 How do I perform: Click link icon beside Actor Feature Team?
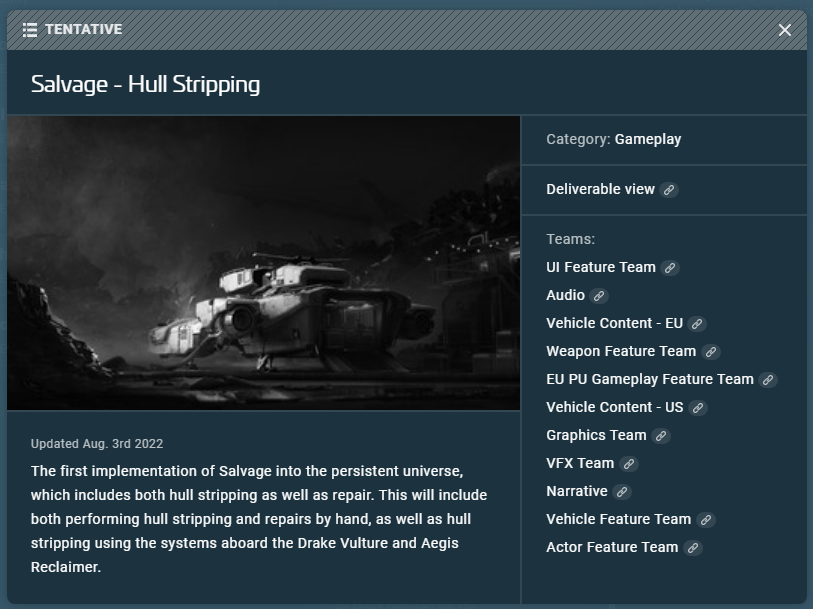693,548
